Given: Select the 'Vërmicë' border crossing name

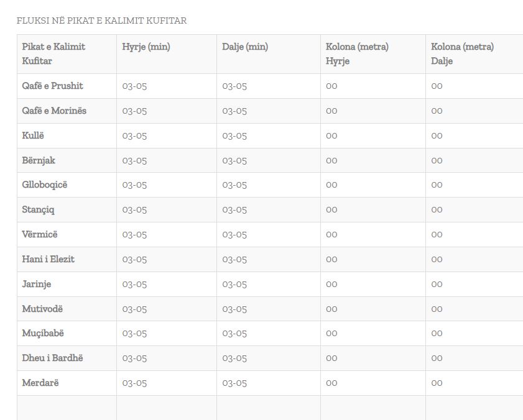Looking at the screenshot, I should point(40,234).
